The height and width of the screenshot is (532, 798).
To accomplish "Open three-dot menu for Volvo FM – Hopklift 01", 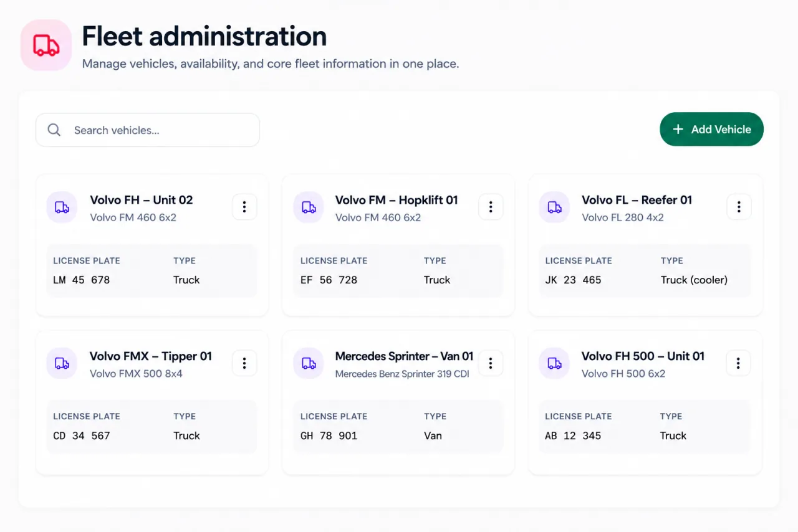I will pyautogui.click(x=491, y=207).
